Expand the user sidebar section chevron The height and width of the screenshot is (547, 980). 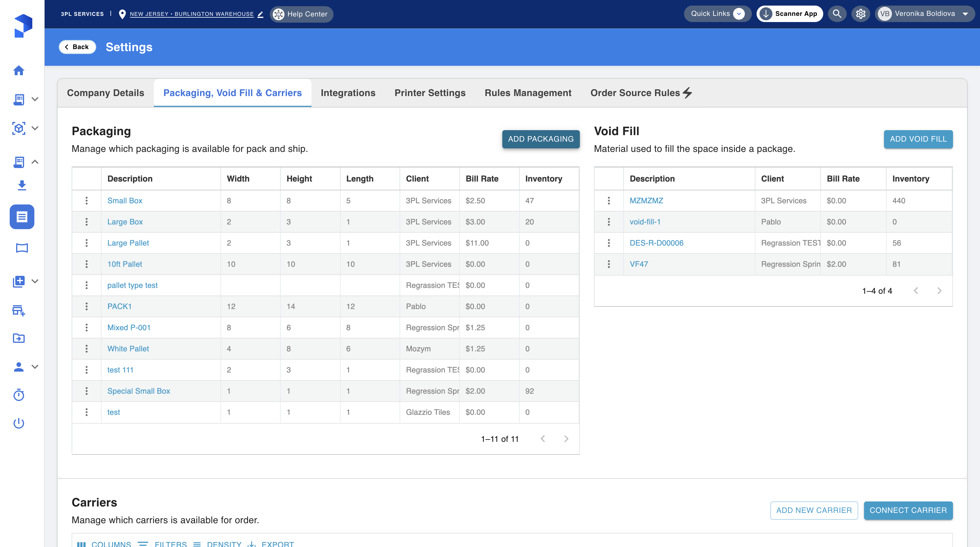tap(35, 367)
